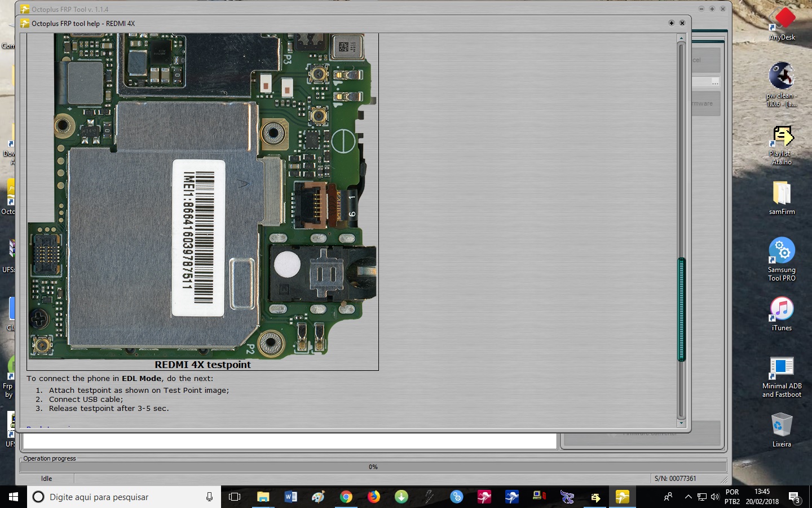
Task: Click the S/N: 00077361 status entry
Action: [675, 479]
